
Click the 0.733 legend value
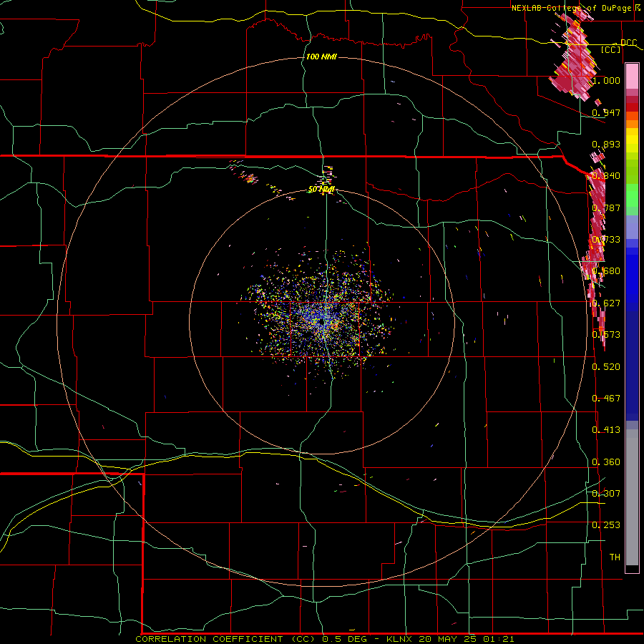point(606,240)
